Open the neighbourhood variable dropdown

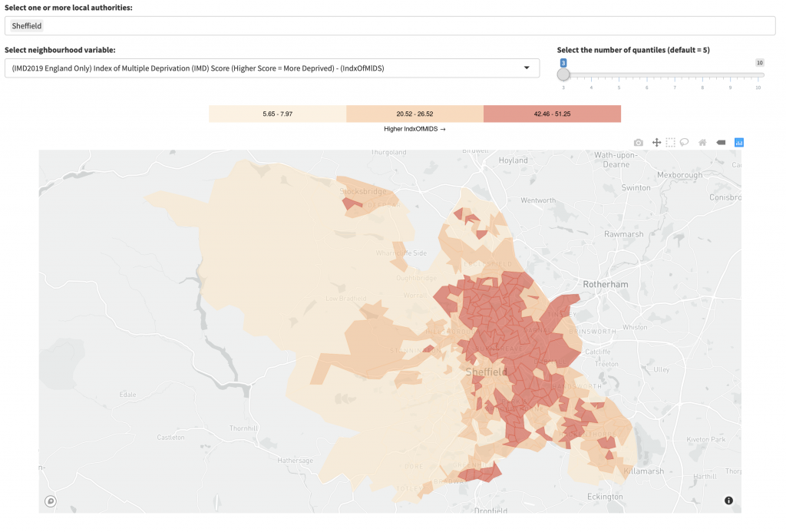pos(269,68)
